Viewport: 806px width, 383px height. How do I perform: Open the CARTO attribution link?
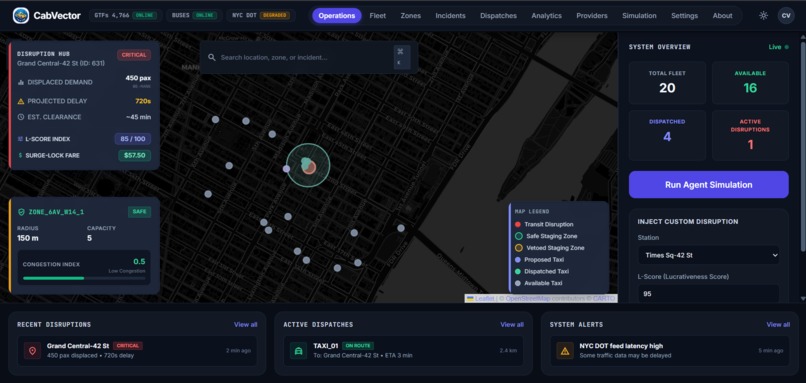[603, 299]
